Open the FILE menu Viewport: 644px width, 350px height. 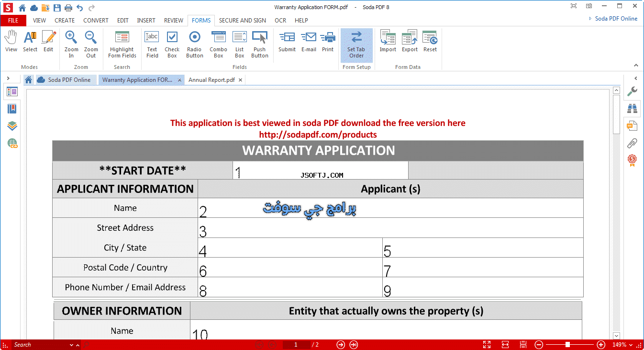click(13, 21)
